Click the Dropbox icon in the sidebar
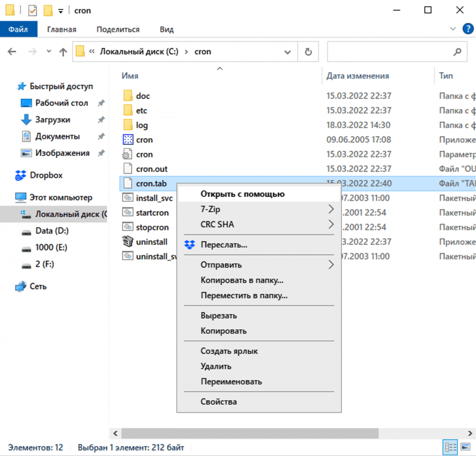The image size is (476, 456). point(20,176)
